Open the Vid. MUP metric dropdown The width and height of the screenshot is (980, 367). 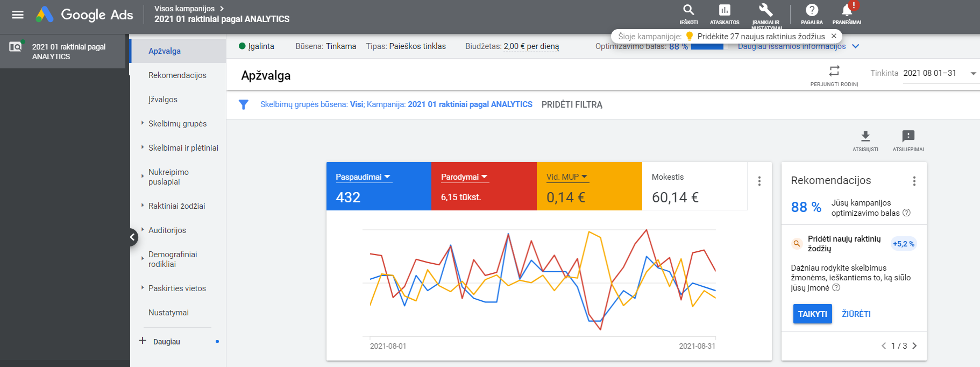(x=567, y=177)
